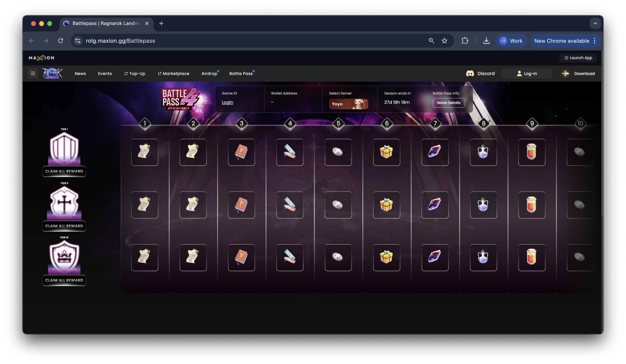The image size is (626, 364).
Task: Open the Work profile menu
Action: tap(511, 41)
